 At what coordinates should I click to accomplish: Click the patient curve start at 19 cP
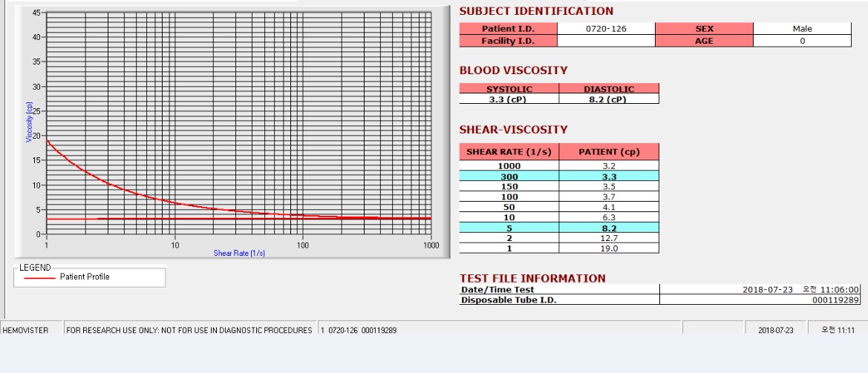tap(47, 141)
